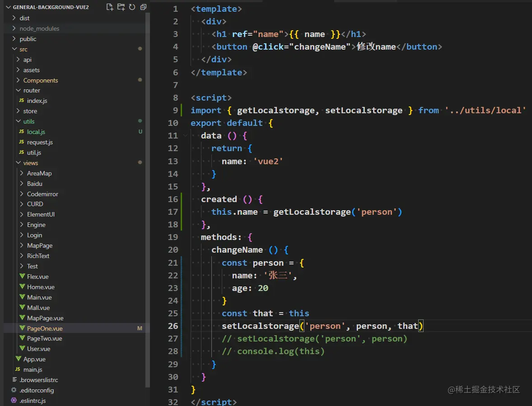532x406 pixels.
Task: Open the User.vue file
Action: point(39,349)
